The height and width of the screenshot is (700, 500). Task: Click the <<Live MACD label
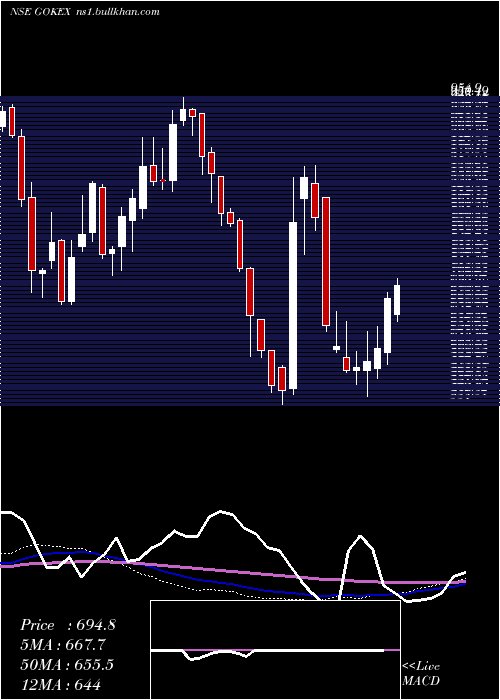click(421, 673)
